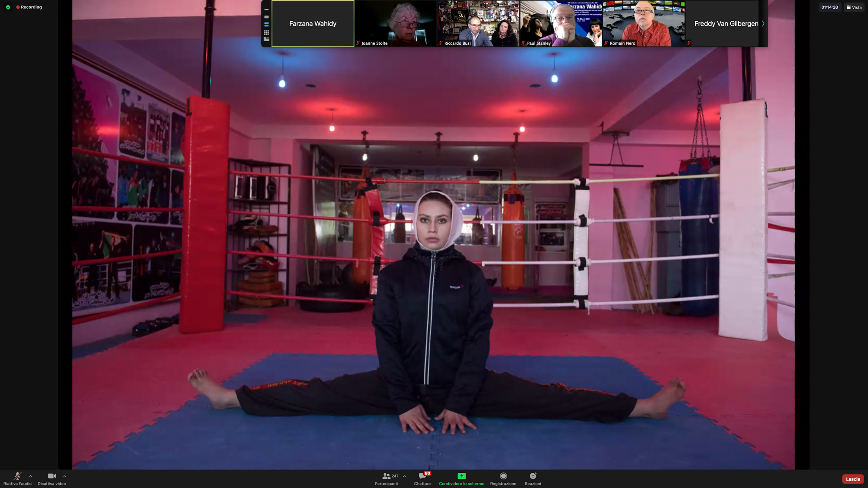Collapse video strip to minimized bar

266,10
